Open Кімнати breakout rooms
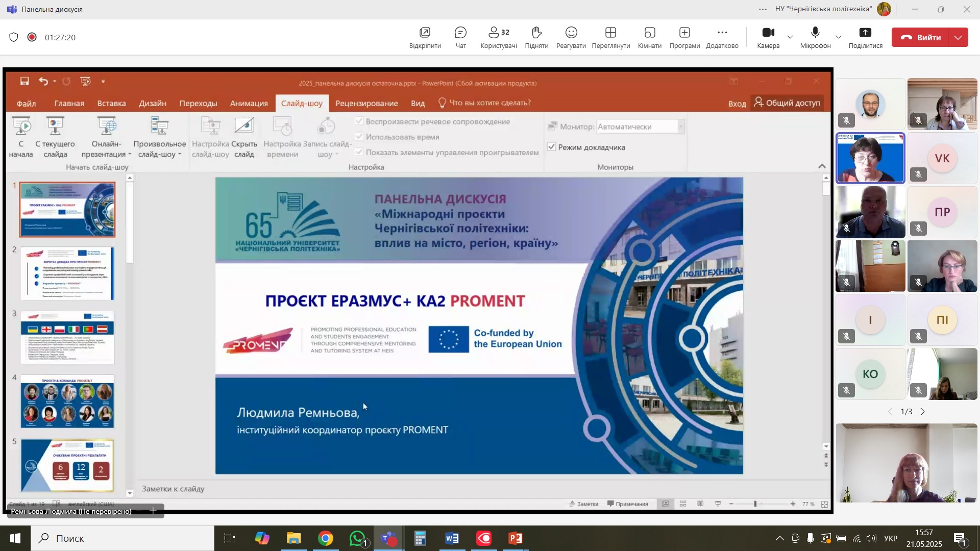This screenshot has width=980, height=551. 649,37
